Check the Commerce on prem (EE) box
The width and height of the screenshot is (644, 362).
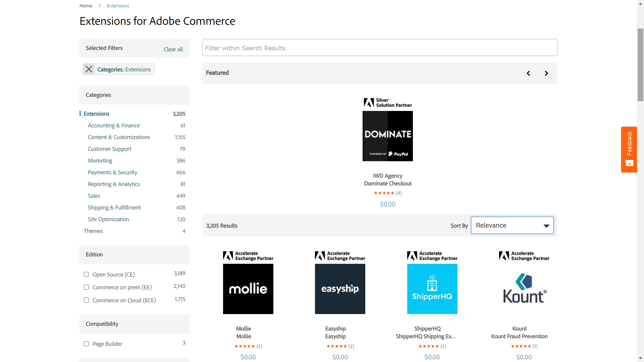[87, 287]
